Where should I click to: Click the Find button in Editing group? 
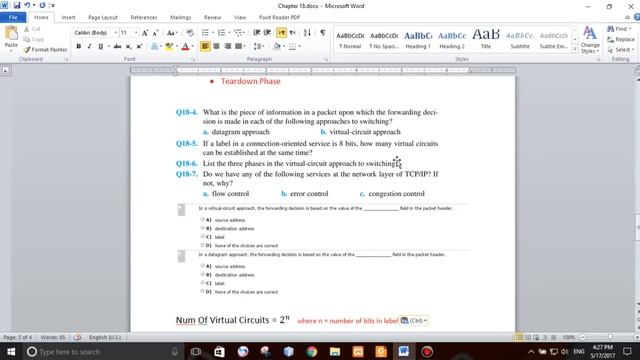point(619,29)
